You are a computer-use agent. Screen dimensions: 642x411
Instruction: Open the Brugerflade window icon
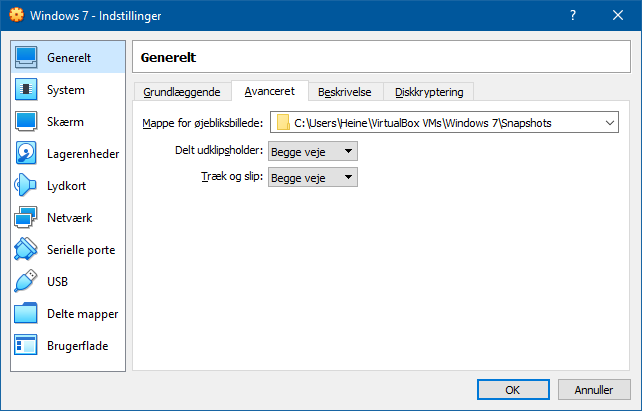pyautogui.click(x=25, y=345)
